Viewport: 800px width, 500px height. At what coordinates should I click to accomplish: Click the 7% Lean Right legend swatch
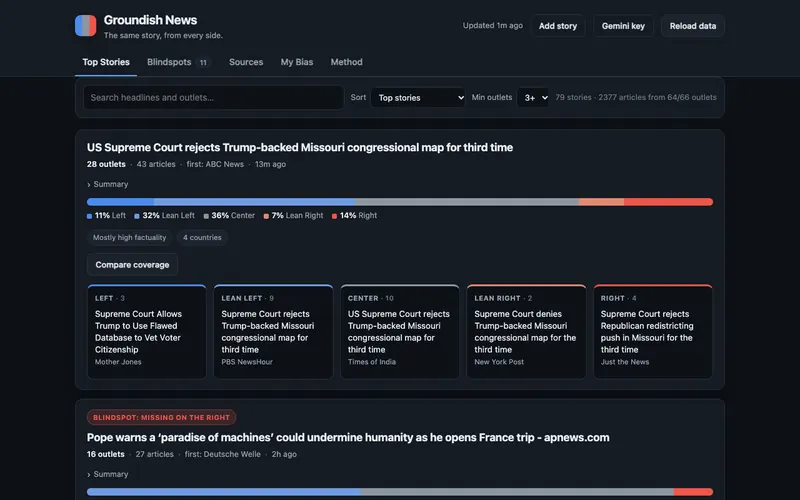point(266,216)
